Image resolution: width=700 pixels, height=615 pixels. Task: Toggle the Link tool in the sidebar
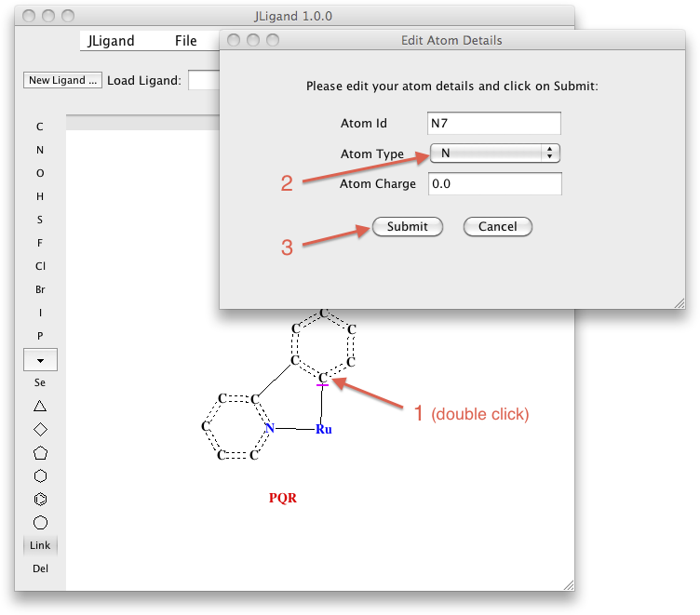(x=40, y=545)
